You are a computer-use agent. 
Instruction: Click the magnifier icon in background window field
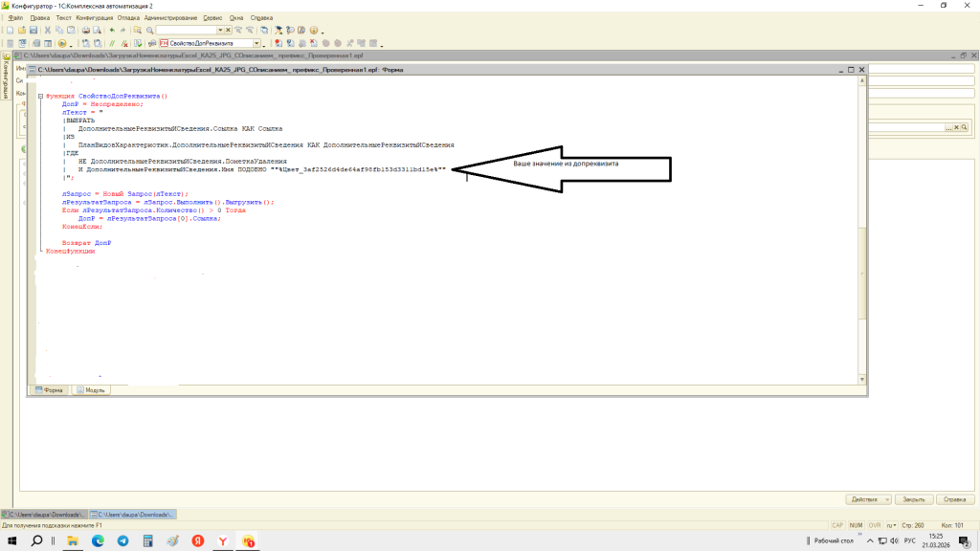tap(965, 127)
